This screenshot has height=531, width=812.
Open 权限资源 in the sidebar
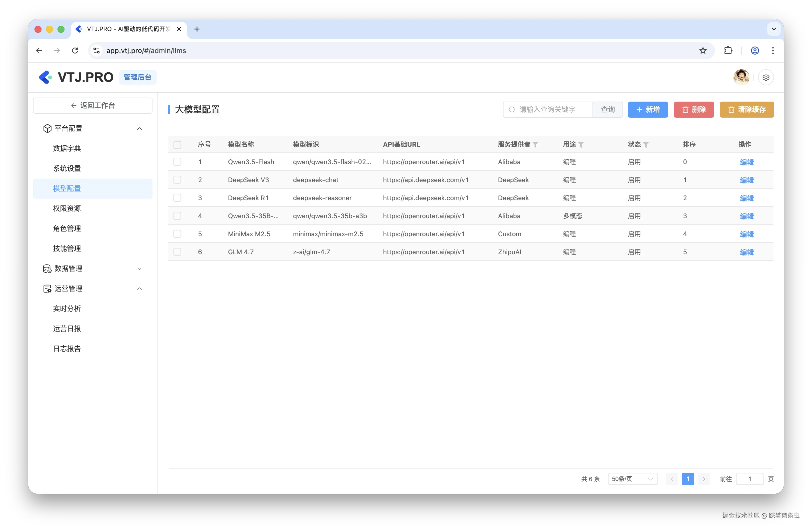point(67,208)
